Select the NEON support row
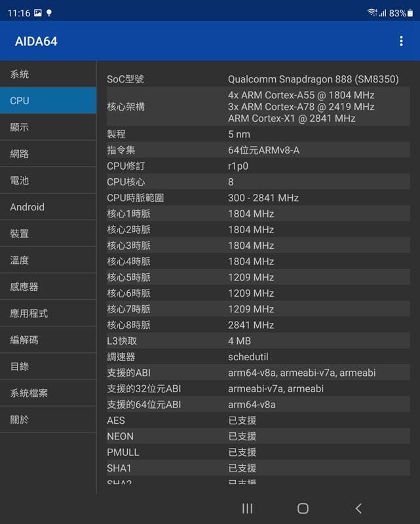Screen dimensions: 420x524 tap(258, 436)
